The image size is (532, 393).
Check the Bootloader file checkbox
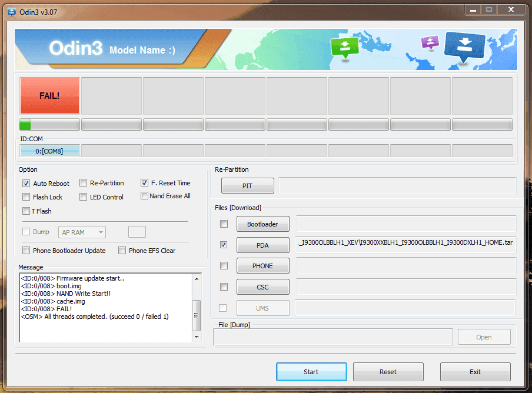tap(224, 224)
